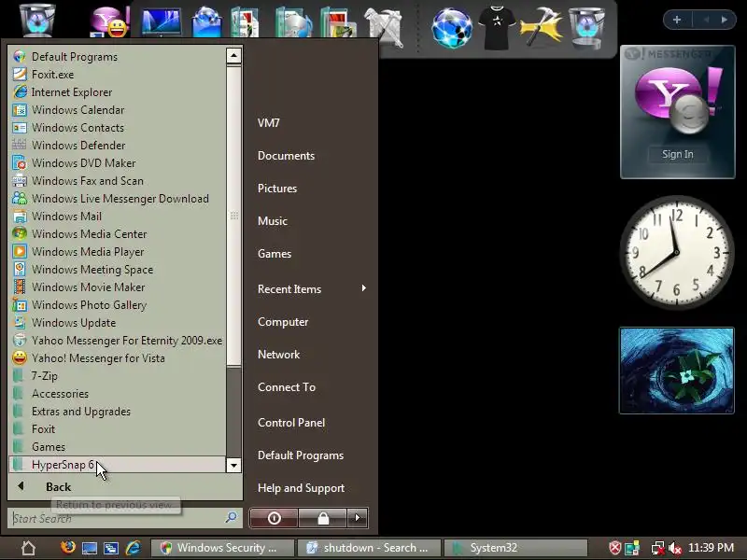Click the black t-shirt dock icon
The image size is (747, 560).
click(497, 27)
